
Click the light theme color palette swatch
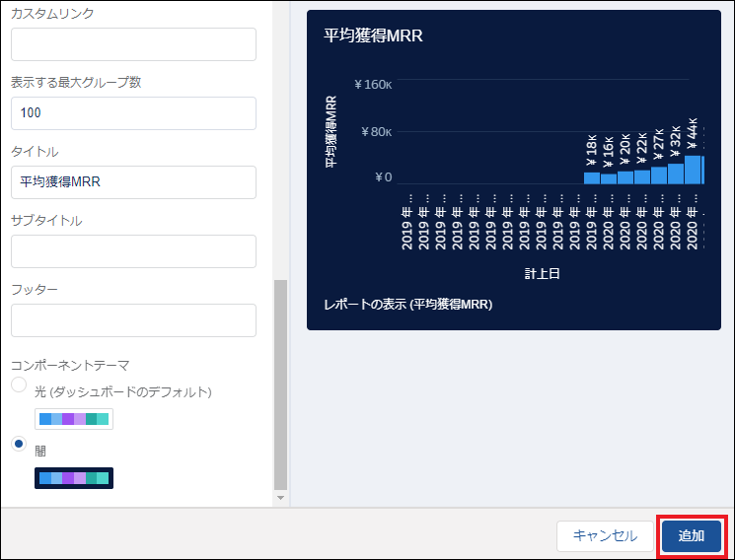click(x=74, y=419)
